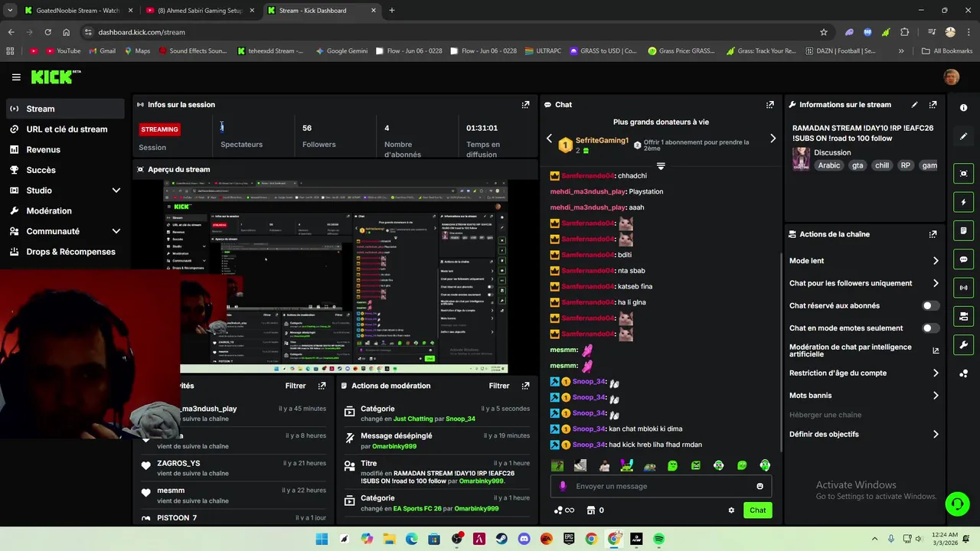980x551 pixels.
Task: Open the user profile avatar menu
Action: [x=951, y=77]
